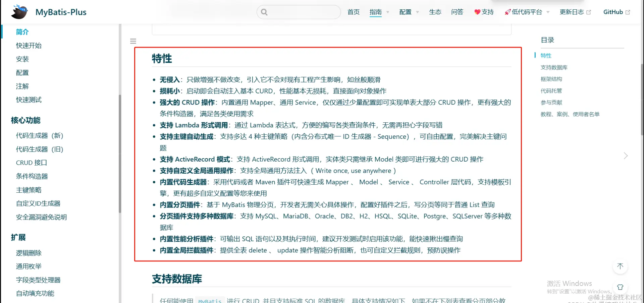The image size is (644, 303).
Task: Jump to 框架结构 in the table of contents
Action: pos(551,79)
